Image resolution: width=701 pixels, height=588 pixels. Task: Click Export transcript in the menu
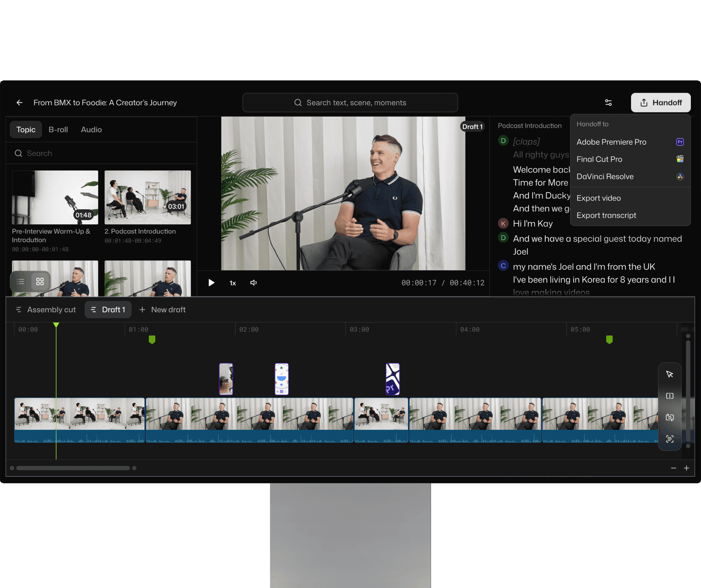pos(606,215)
